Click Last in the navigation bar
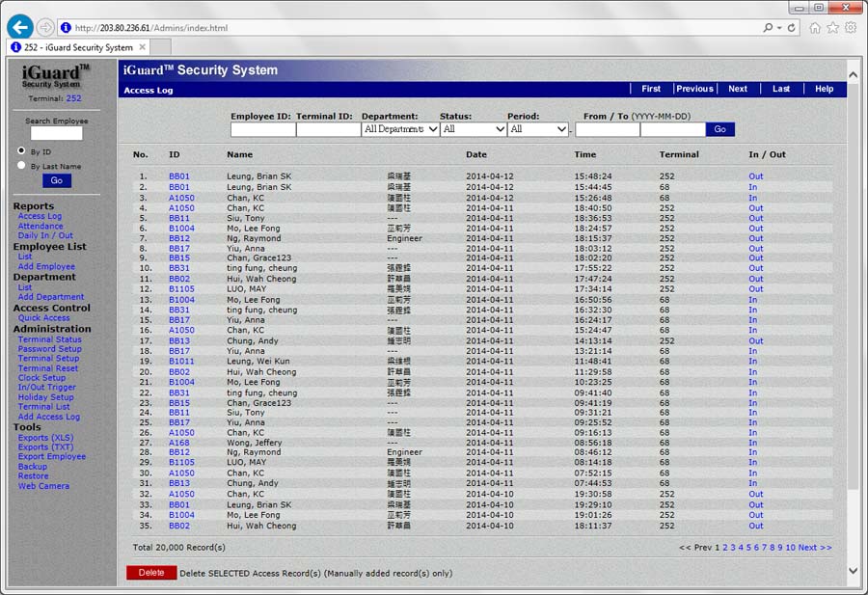This screenshot has height=595, width=868. coord(781,89)
